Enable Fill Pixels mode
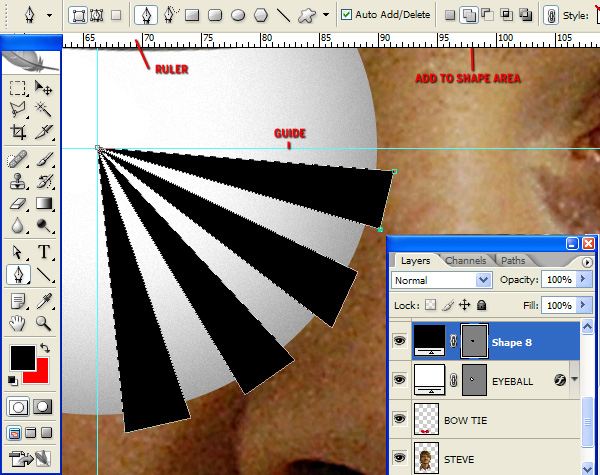The height and width of the screenshot is (475, 600). tap(116, 15)
